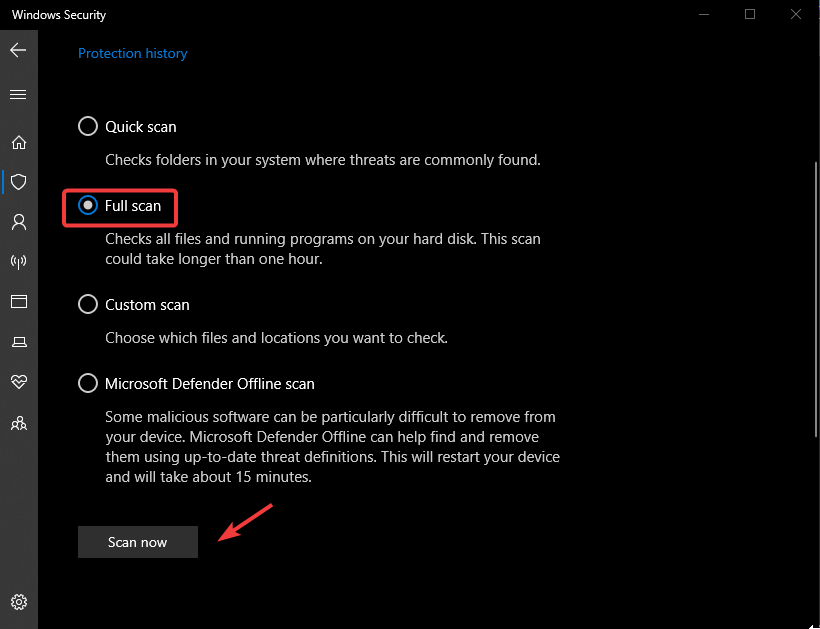Maximize the Windows Security window
The width and height of the screenshot is (820, 629).
(750, 14)
